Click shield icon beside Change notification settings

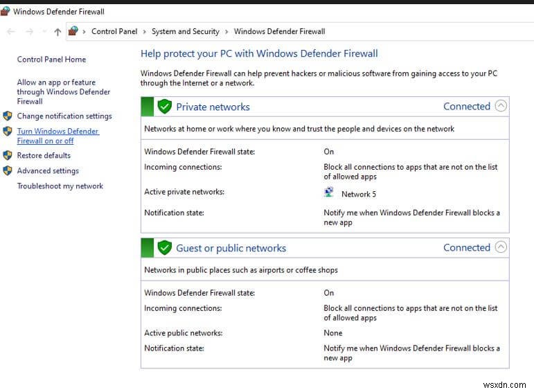pos(8,116)
